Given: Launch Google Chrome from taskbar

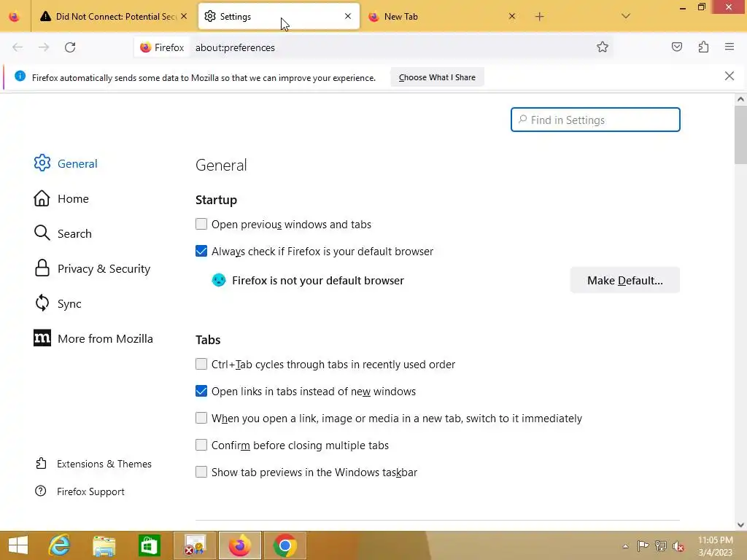Looking at the screenshot, I should click(x=285, y=545).
